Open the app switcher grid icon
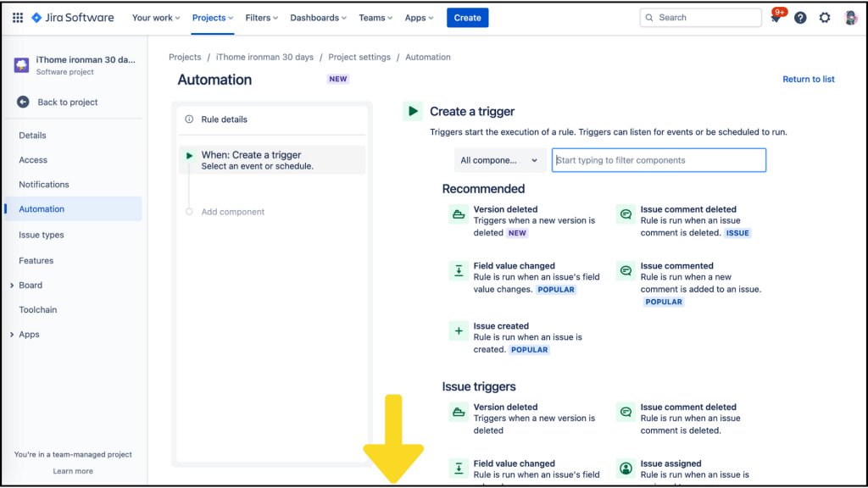Viewport: 868px width, 488px height. click(x=18, y=18)
